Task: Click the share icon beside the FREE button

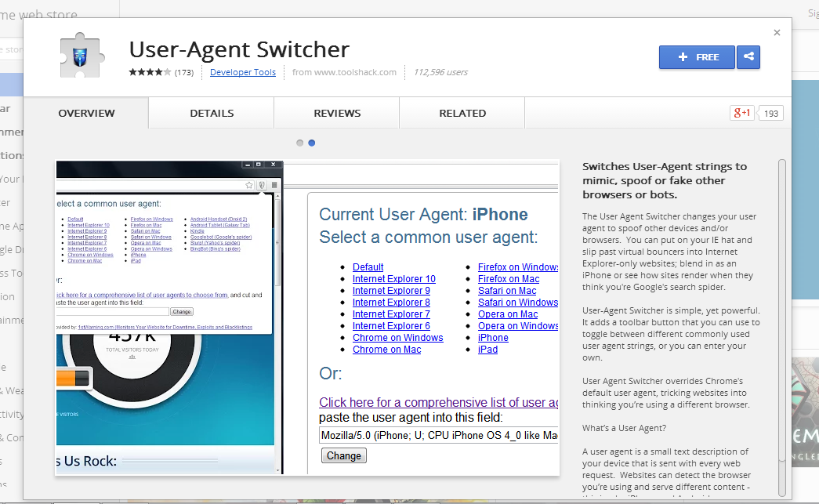Action: click(x=748, y=57)
